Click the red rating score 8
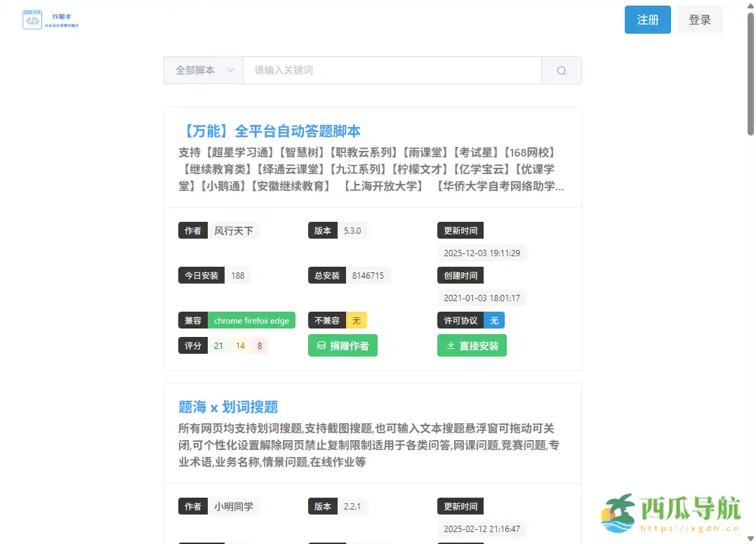This screenshot has width=756, height=544. 259,345
